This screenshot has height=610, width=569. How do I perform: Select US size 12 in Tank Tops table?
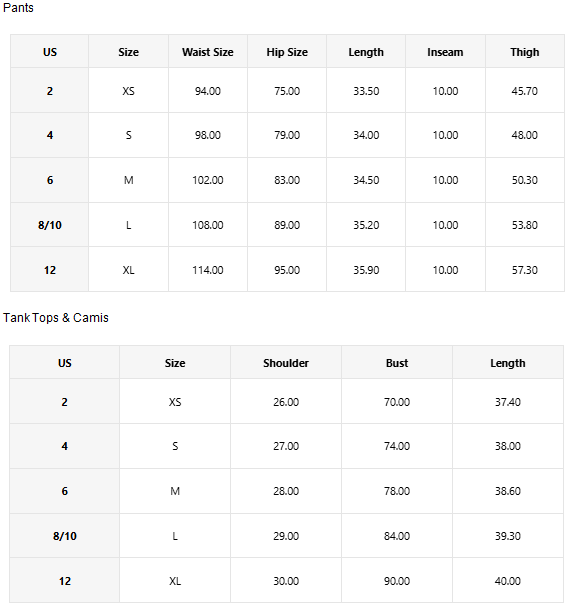[x=65, y=581]
